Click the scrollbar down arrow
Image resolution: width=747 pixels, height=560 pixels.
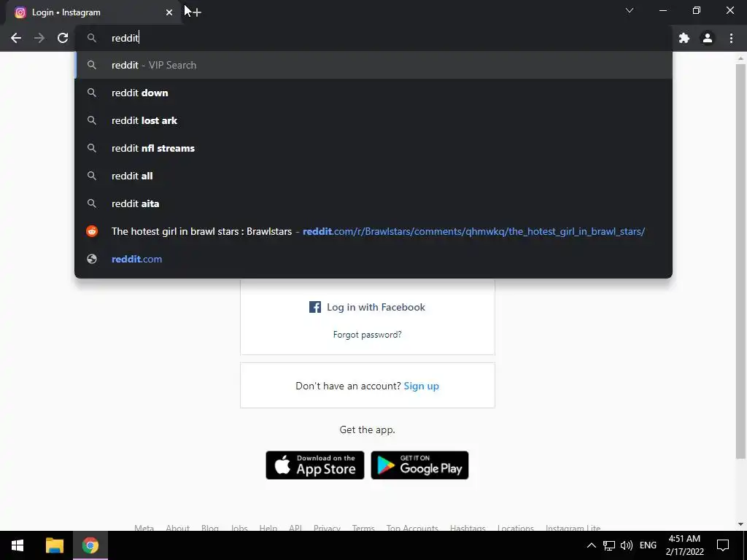(740, 524)
